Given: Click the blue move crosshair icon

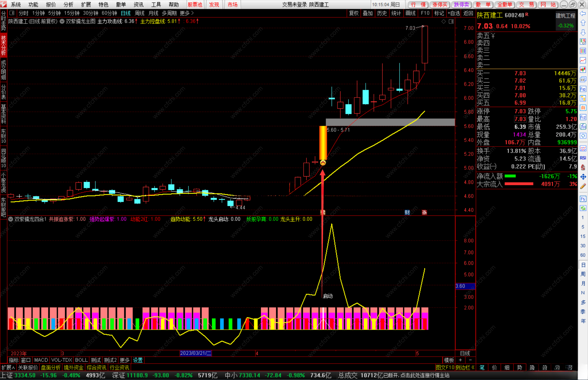Looking at the screenshot, I should [x=583, y=177].
